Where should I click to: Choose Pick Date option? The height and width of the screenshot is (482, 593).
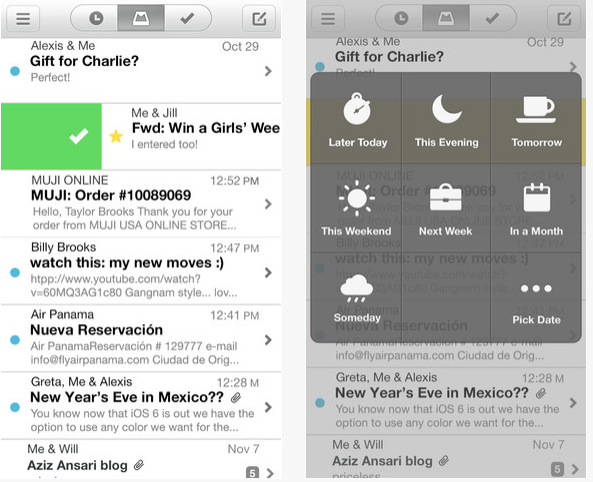[x=536, y=298]
